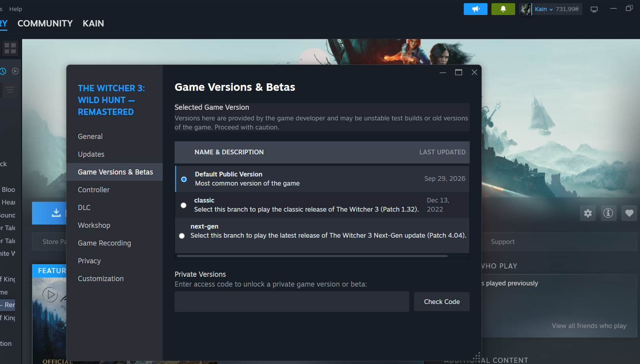Click the ready-to-play filter icon
640x364 pixels.
click(x=15, y=71)
